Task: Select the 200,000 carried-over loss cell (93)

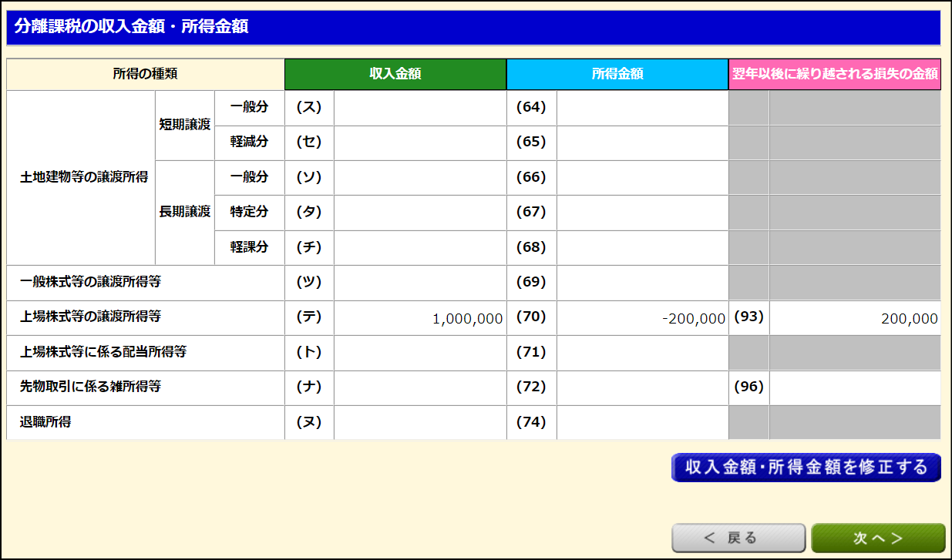Action: pyautogui.click(x=854, y=318)
